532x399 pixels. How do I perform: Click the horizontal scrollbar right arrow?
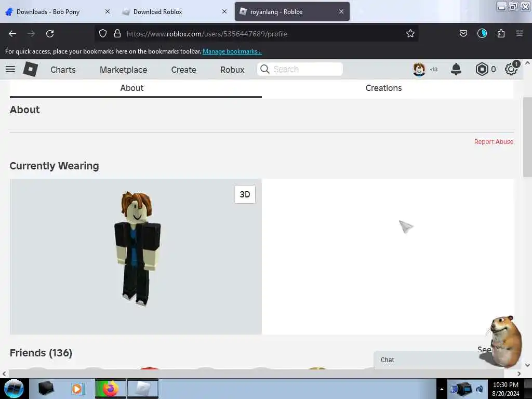[519, 374]
